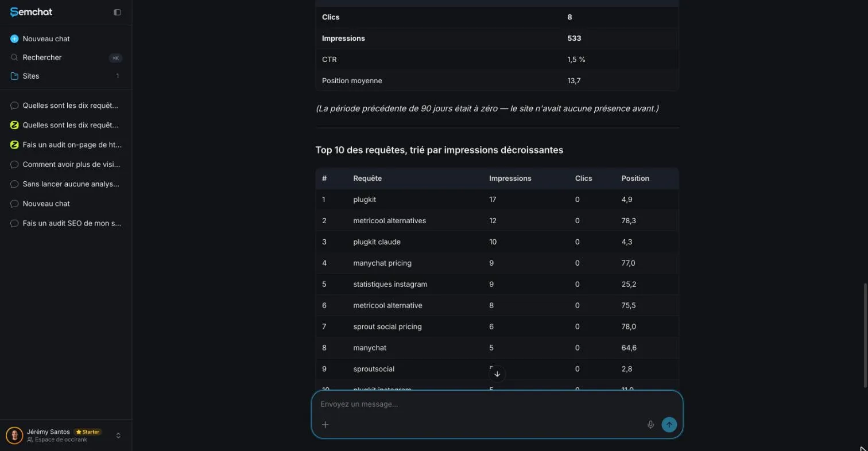Image resolution: width=868 pixels, height=451 pixels.
Task: Click the scroll-to-bottom arrow button
Action: 497,374
